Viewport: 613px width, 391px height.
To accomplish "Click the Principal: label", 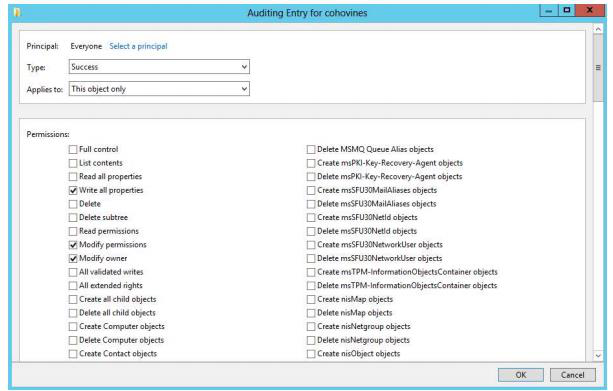I will point(43,46).
